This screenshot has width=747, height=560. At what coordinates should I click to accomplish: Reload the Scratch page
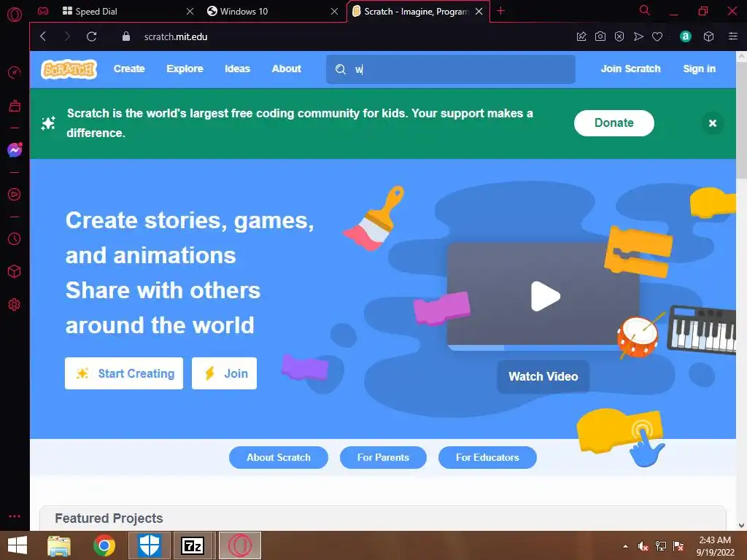pos(91,36)
